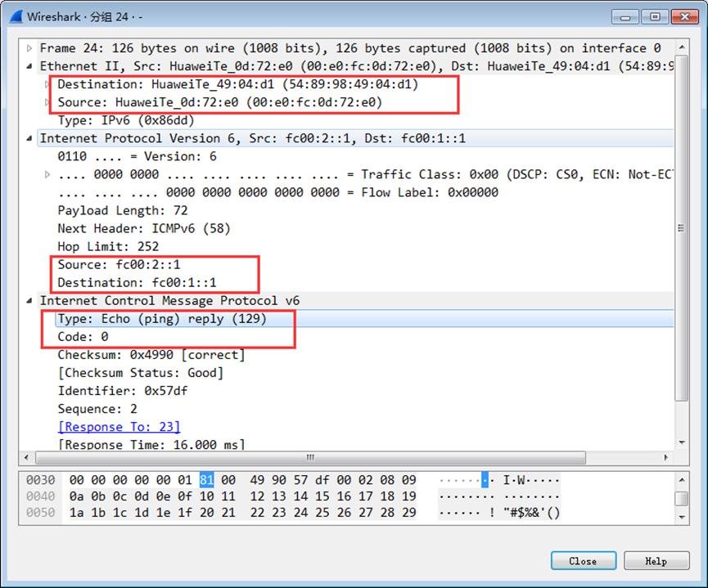Click the hex offset 0050 row
Image resolution: width=708 pixels, height=588 pixels.
pos(41,513)
